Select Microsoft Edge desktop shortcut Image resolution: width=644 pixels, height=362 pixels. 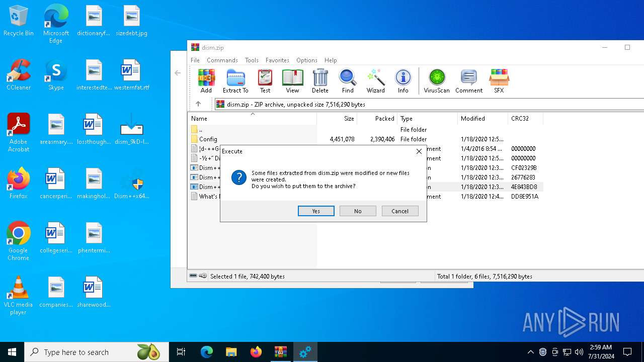pos(56,24)
